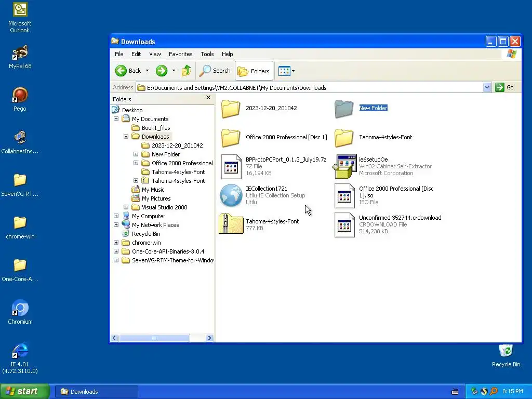
Task: Select the Recycle Bin desktop icon
Action: click(506, 355)
